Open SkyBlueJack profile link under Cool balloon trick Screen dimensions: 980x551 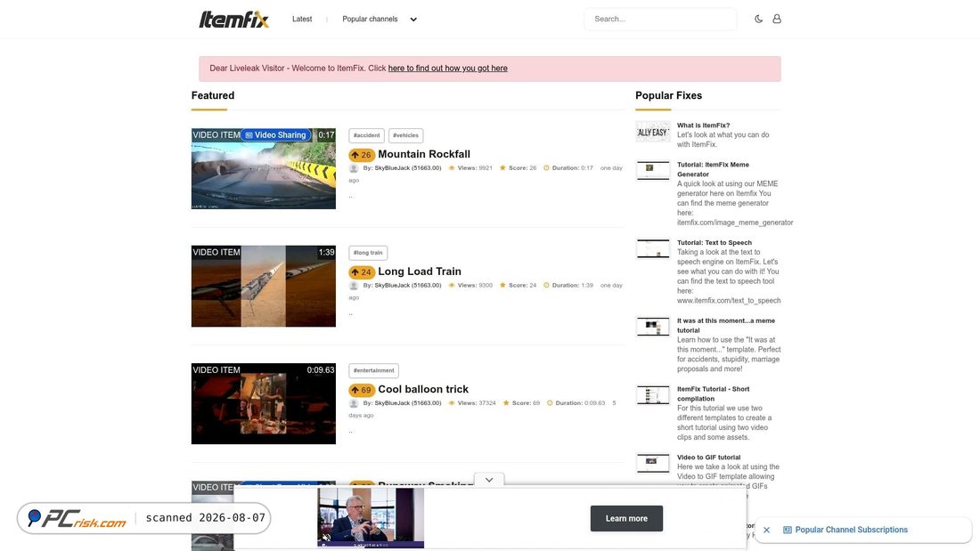407,403
